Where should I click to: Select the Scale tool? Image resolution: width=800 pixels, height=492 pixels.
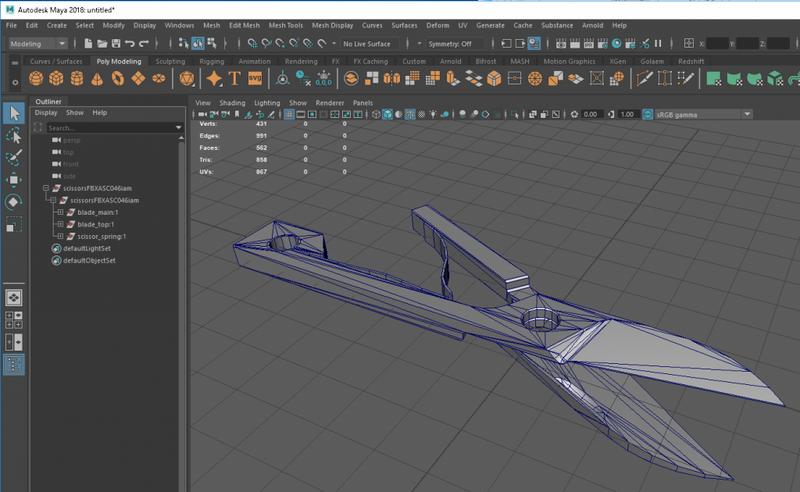coord(14,225)
